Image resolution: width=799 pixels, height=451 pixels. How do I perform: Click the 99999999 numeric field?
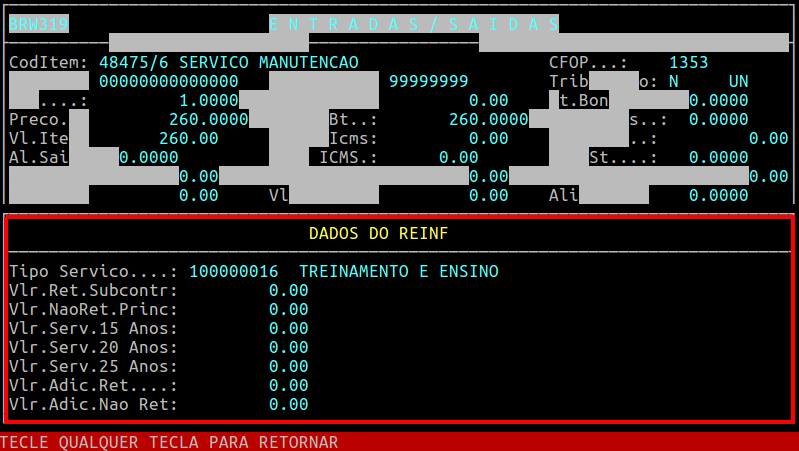428,81
